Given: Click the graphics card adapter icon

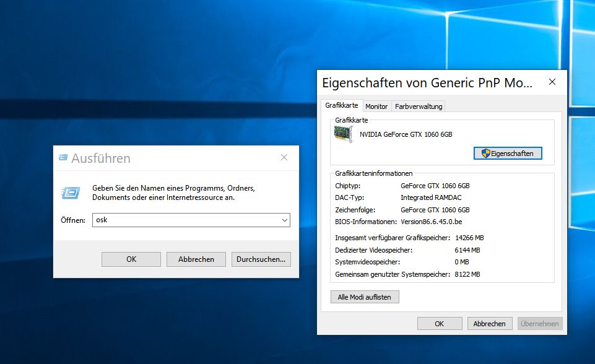Looking at the screenshot, I should tap(344, 134).
